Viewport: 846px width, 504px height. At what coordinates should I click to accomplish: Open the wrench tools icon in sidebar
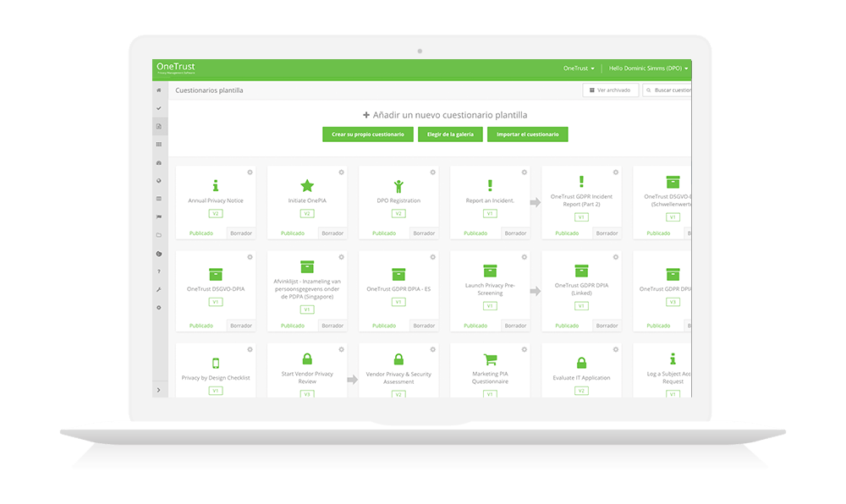coord(159,289)
